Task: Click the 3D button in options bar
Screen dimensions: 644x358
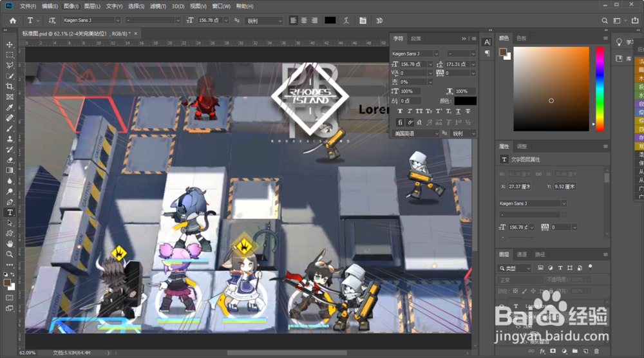Action: click(x=379, y=21)
